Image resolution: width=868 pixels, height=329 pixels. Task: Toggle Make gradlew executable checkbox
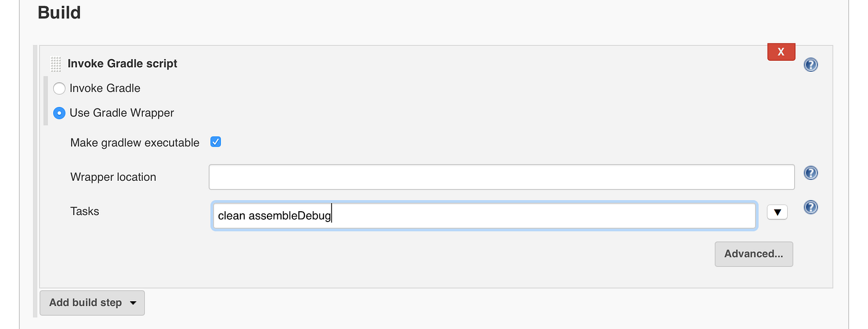216,142
